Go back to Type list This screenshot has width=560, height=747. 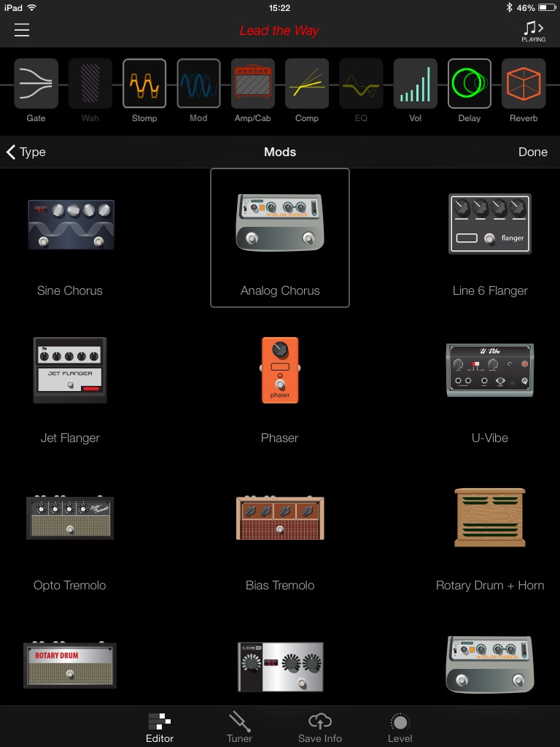click(x=26, y=152)
